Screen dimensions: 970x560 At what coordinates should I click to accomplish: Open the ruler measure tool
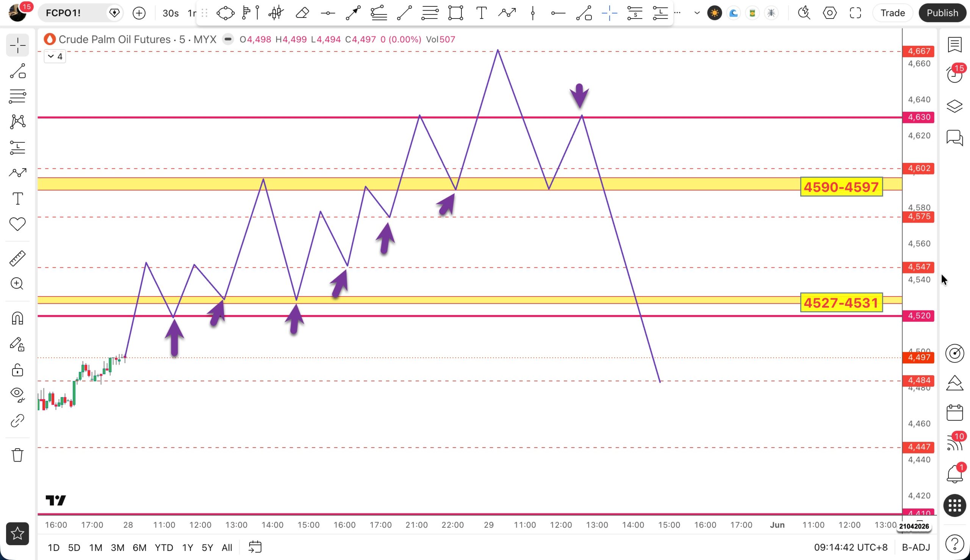pos(17,259)
